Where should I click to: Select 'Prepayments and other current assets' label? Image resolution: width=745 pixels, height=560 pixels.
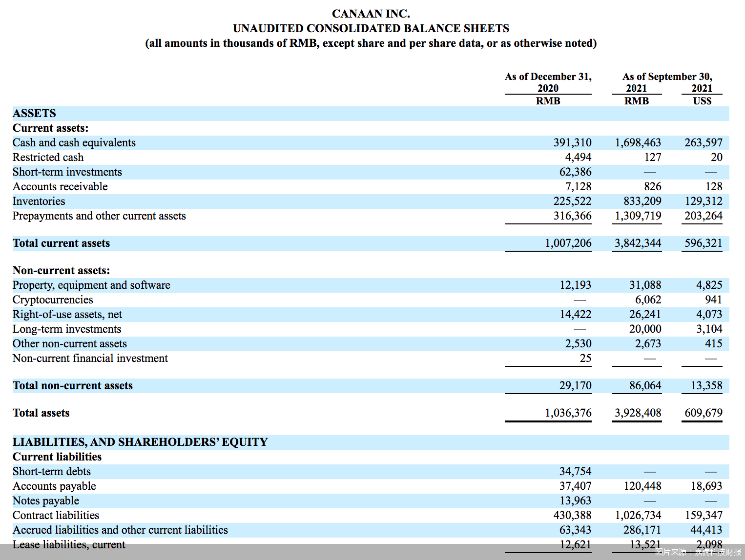point(99,216)
